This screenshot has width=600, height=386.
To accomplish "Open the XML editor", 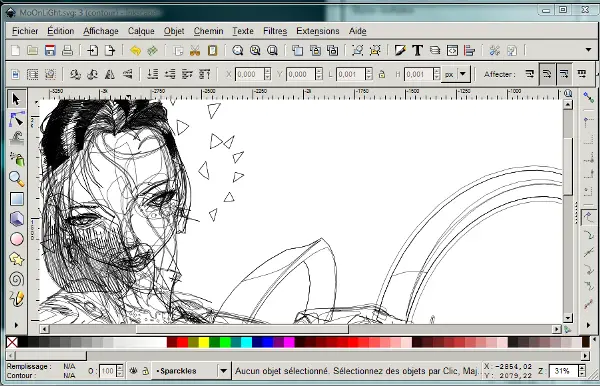I will pyautogui.click(x=452, y=50).
